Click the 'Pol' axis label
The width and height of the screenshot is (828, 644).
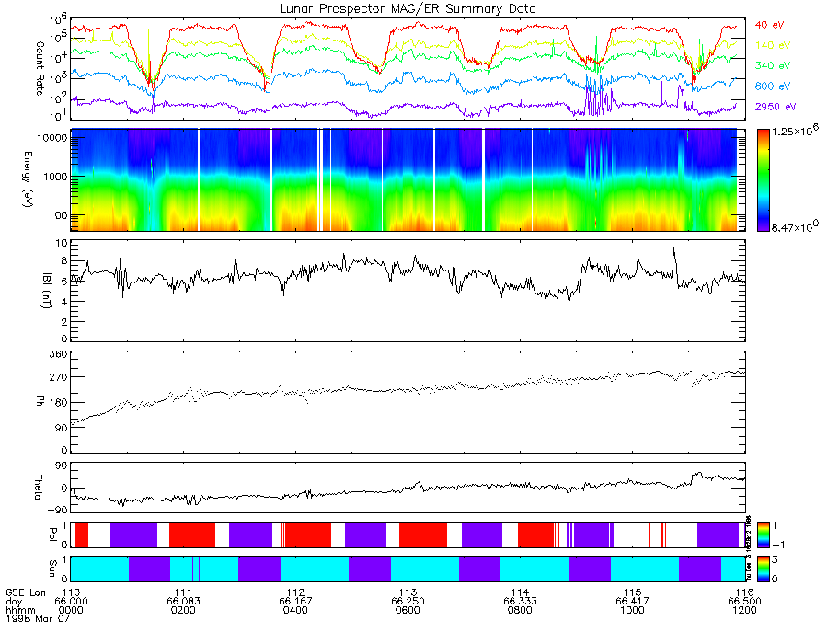click(x=52, y=535)
